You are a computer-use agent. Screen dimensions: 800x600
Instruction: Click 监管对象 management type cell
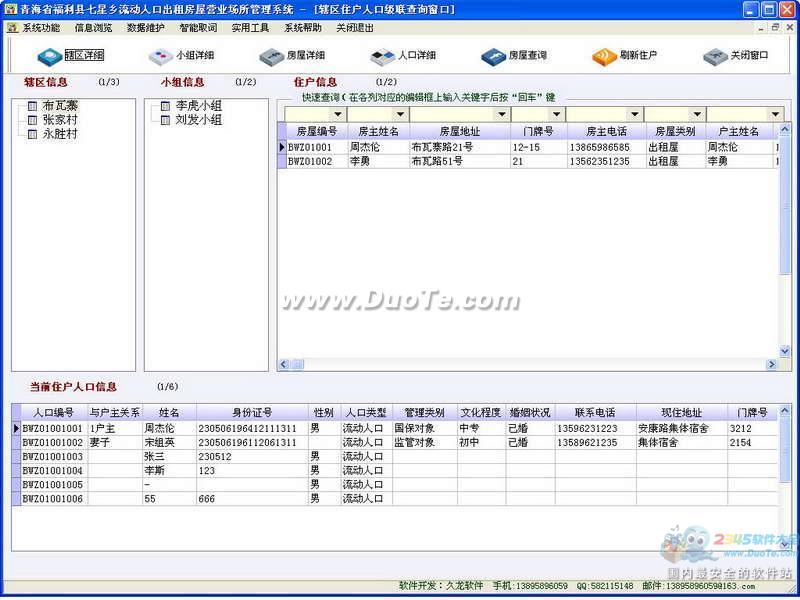pyautogui.click(x=424, y=442)
